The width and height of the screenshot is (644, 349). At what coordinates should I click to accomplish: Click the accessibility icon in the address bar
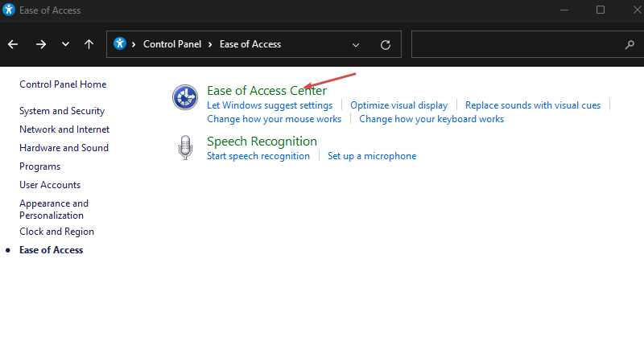pos(119,43)
